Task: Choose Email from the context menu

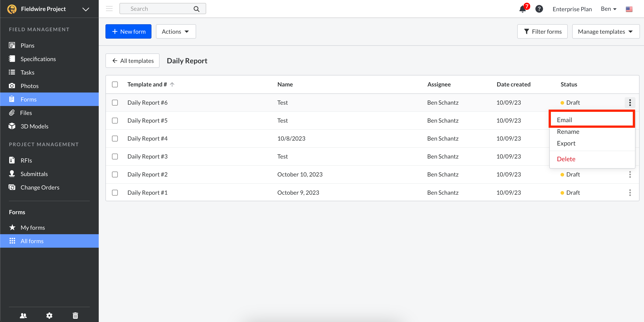Action: [x=565, y=120]
